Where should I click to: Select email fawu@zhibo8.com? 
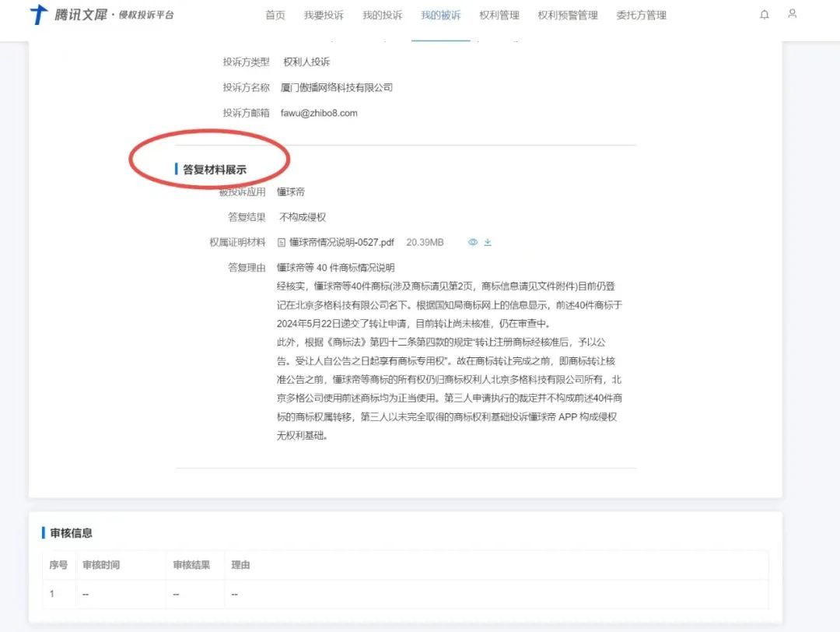pyautogui.click(x=319, y=113)
